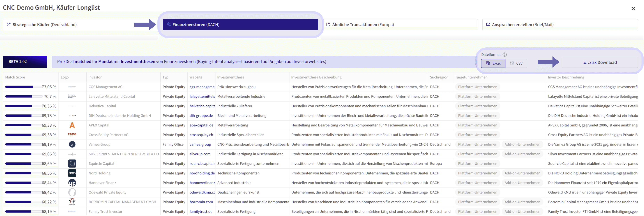Click the Vamea Group round logo
The width and height of the screenshot is (644, 216).
(x=72, y=144)
